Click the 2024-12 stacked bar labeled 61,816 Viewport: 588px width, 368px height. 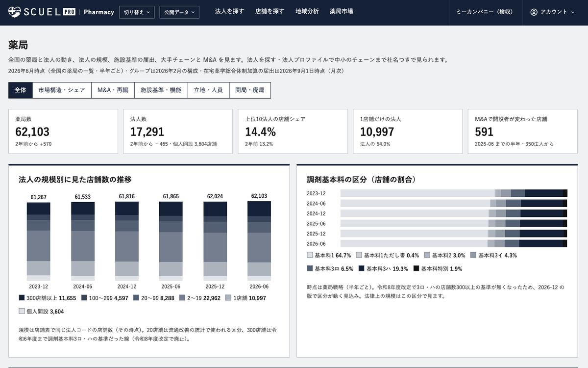127,241
